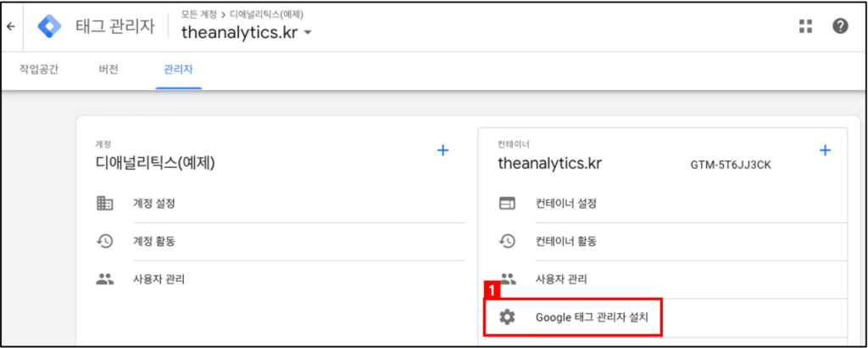
Task: Click the 계정 설정 building icon
Action: [x=104, y=204]
